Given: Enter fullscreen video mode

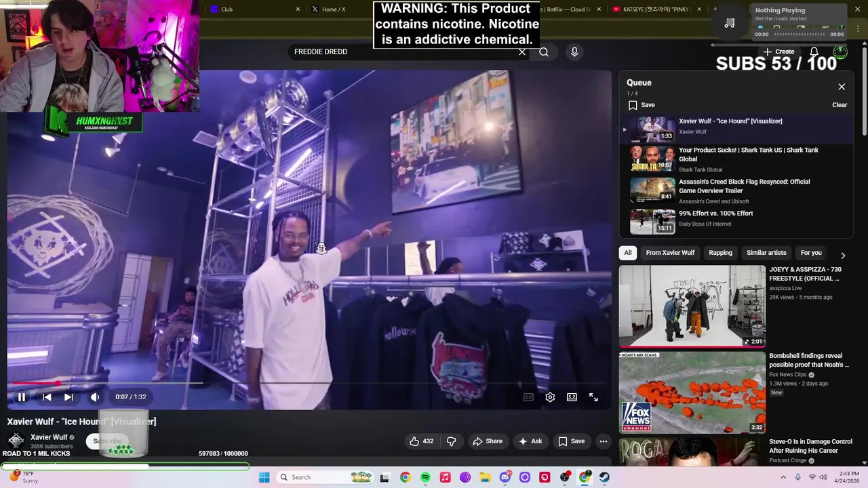Looking at the screenshot, I should (593, 397).
